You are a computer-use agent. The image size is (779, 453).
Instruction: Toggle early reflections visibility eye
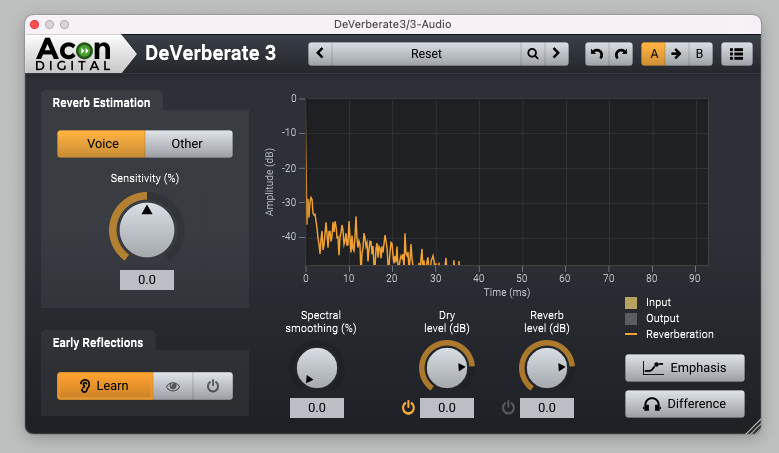[x=173, y=386]
